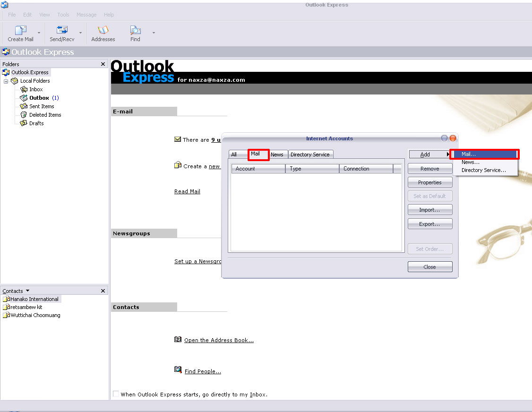Select the Deleted Items folder in the tree
This screenshot has height=412, width=532.
(x=45, y=115)
